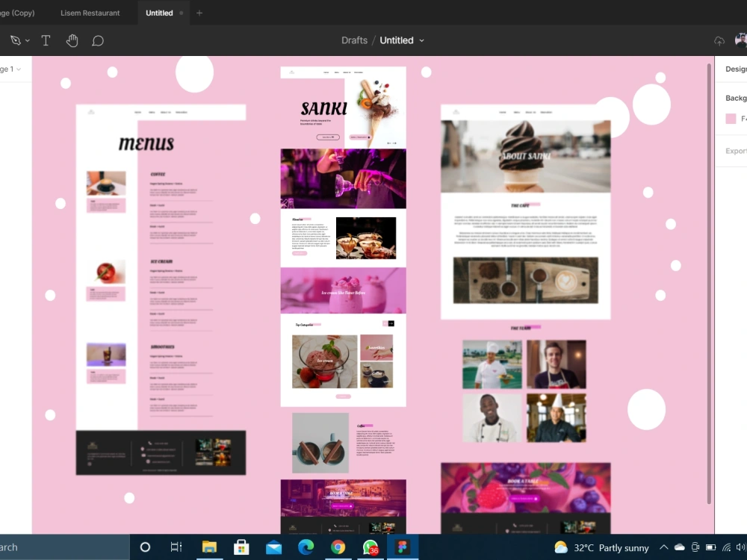Viewport: 747px width, 560px height.
Task: Select the two coffee cups image
Action: [x=320, y=444]
